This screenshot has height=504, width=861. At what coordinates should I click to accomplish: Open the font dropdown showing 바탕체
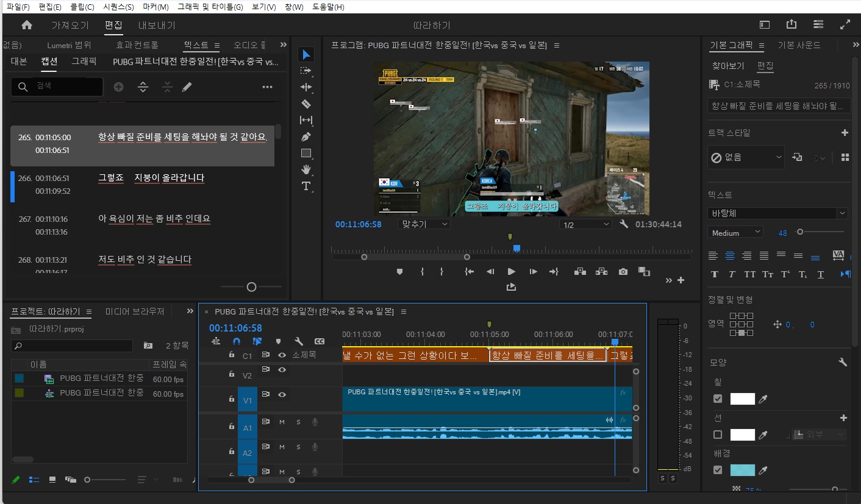coord(777,213)
